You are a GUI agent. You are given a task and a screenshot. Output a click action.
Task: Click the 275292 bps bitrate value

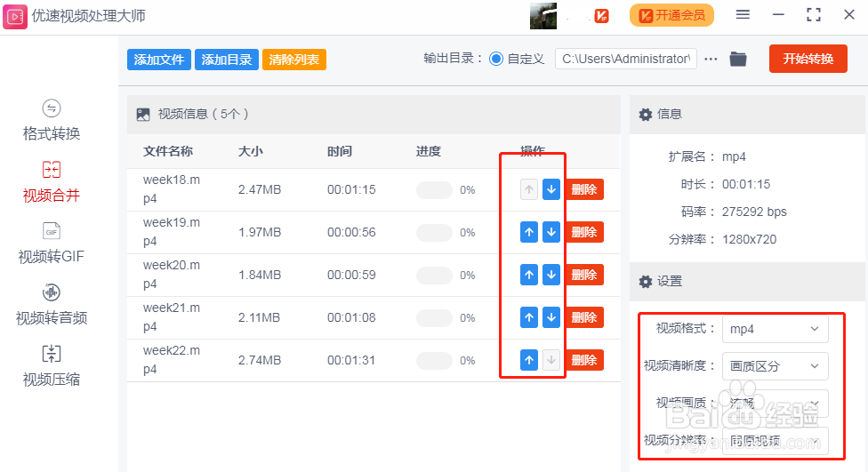(x=754, y=212)
